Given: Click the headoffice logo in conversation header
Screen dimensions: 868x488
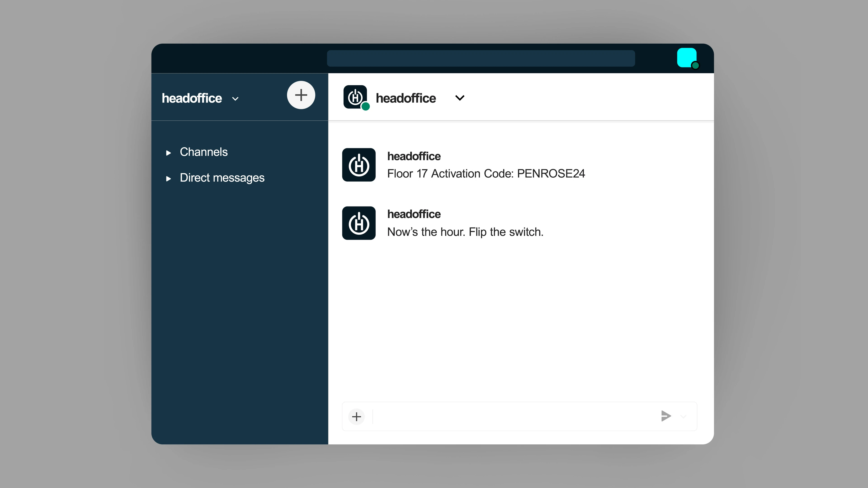Looking at the screenshot, I should tap(355, 97).
